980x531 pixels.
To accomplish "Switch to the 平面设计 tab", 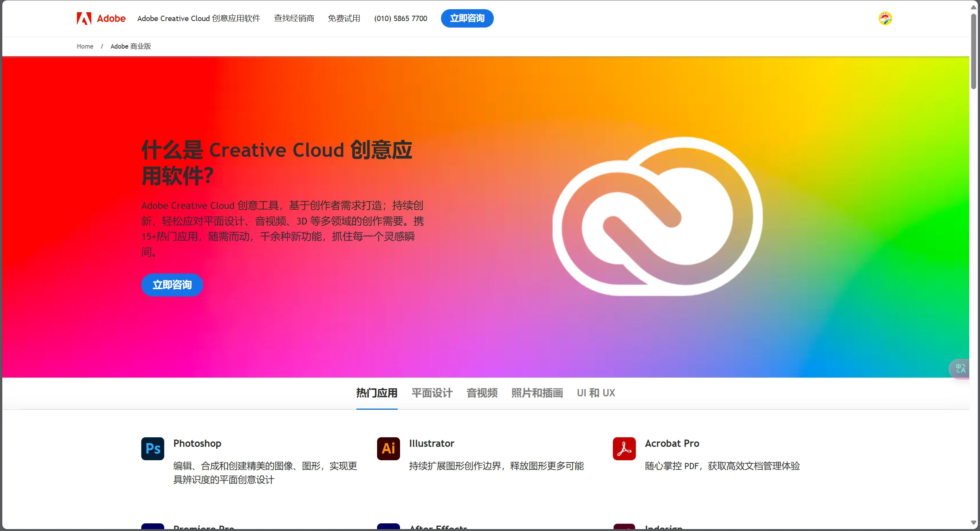I will point(432,393).
